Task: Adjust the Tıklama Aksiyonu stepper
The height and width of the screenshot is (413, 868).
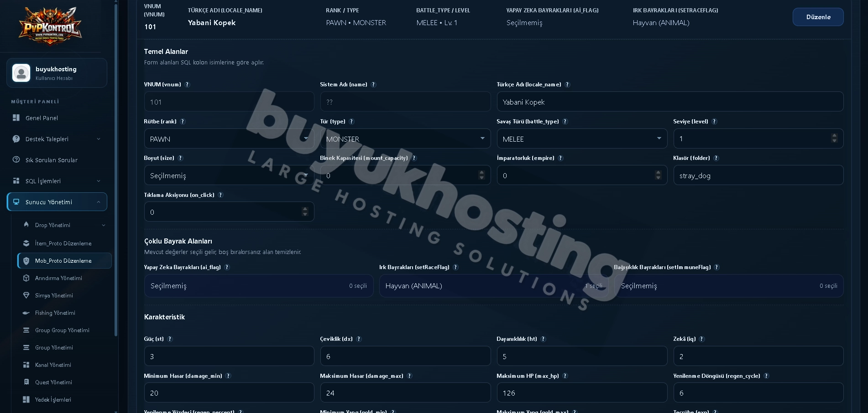Action: 305,212
